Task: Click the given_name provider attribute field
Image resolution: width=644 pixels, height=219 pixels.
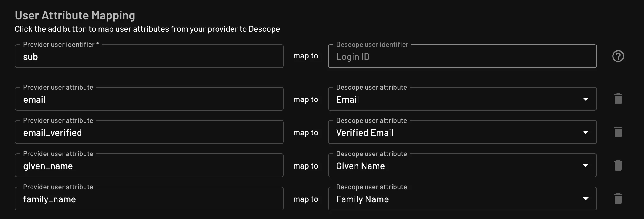Action: (x=149, y=166)
